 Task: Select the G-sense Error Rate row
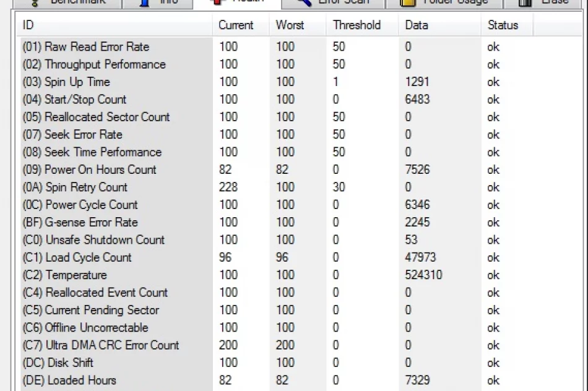[80, 222]
